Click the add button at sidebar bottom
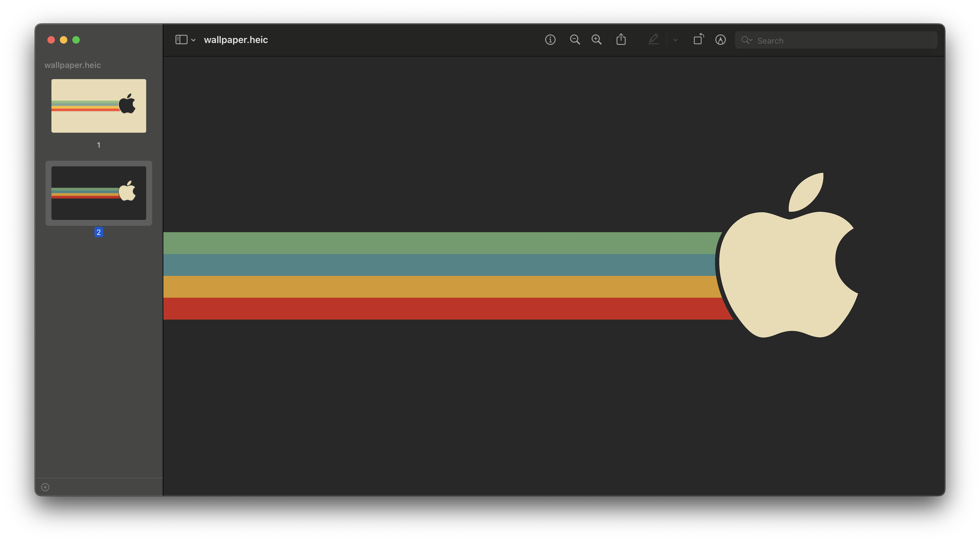980x542 pixels. click(45, 487)
